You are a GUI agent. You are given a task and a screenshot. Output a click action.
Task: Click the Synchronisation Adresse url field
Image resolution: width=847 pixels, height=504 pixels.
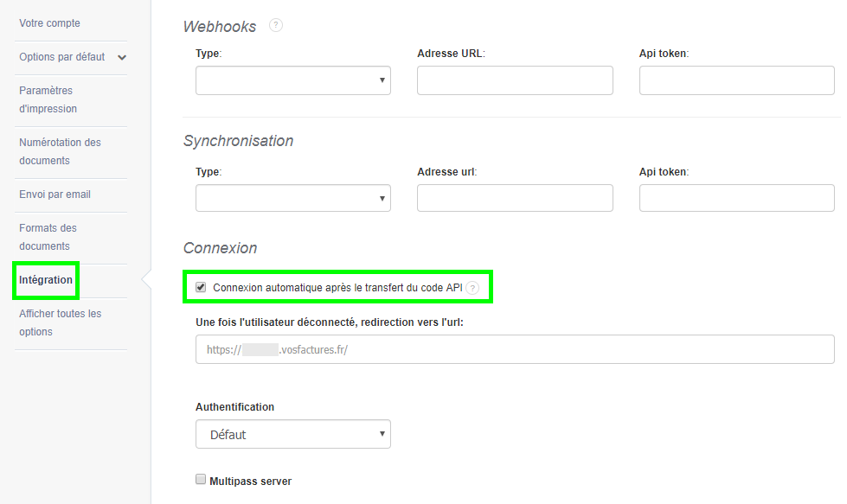click(514, 197)
